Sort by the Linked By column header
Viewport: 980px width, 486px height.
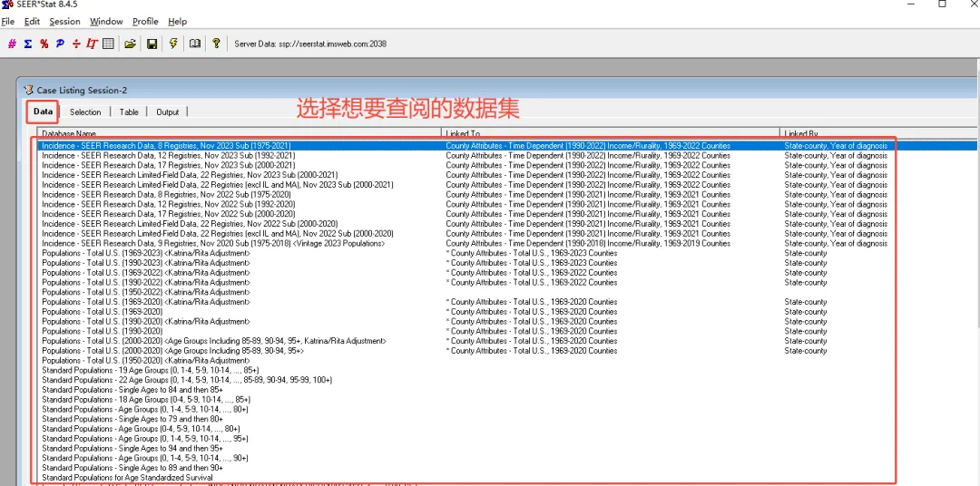[x=879, y=133]
